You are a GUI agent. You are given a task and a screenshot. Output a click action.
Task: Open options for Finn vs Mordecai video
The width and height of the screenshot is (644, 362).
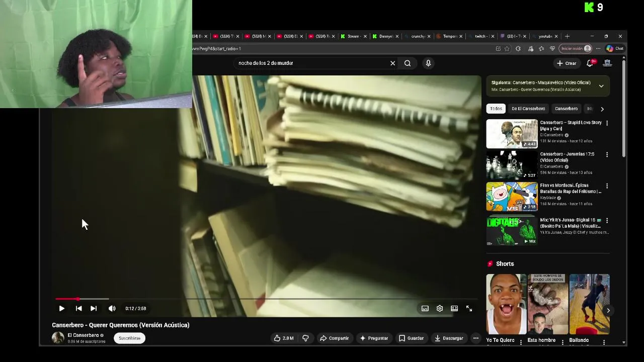point(607,186)
